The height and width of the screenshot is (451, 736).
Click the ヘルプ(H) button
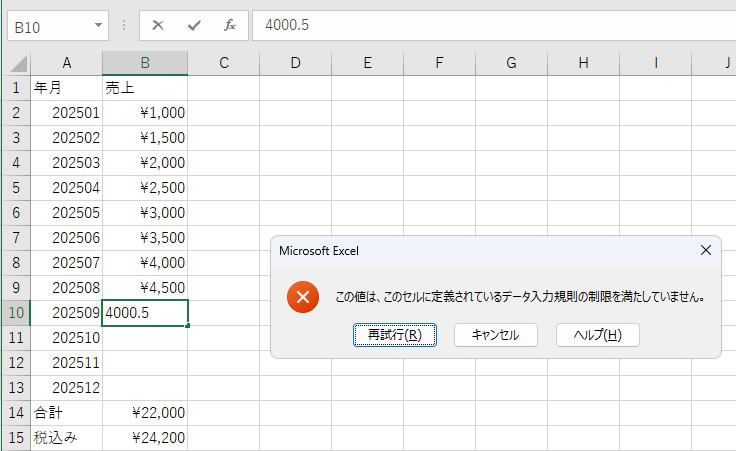tap(598, 335)
